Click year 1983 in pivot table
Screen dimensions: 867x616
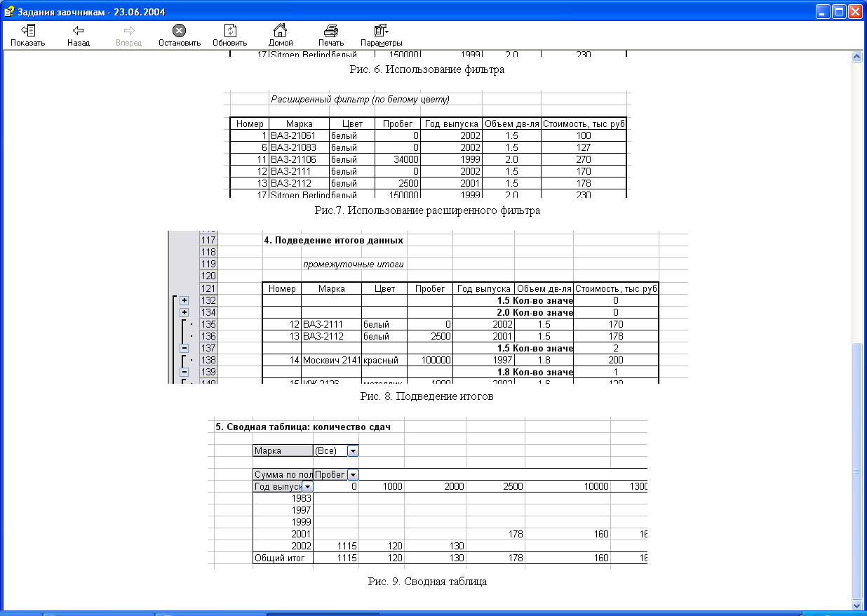[283, 498]
